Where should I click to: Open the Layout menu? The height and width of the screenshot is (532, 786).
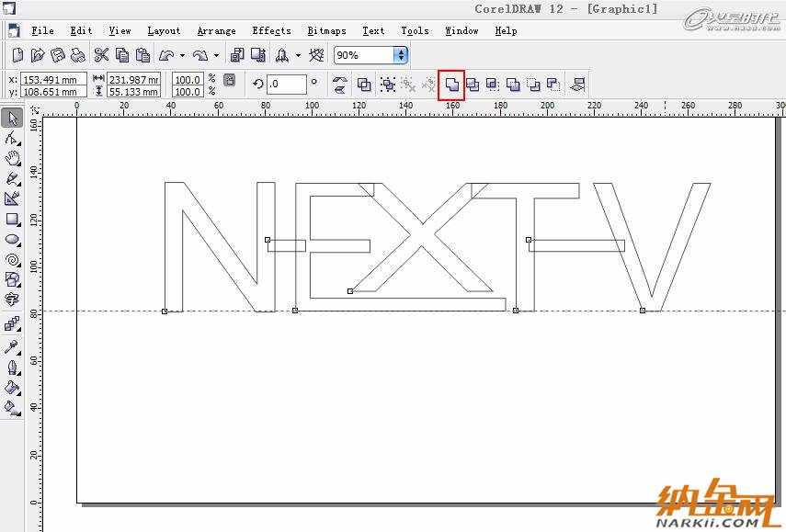coord(164,31)
